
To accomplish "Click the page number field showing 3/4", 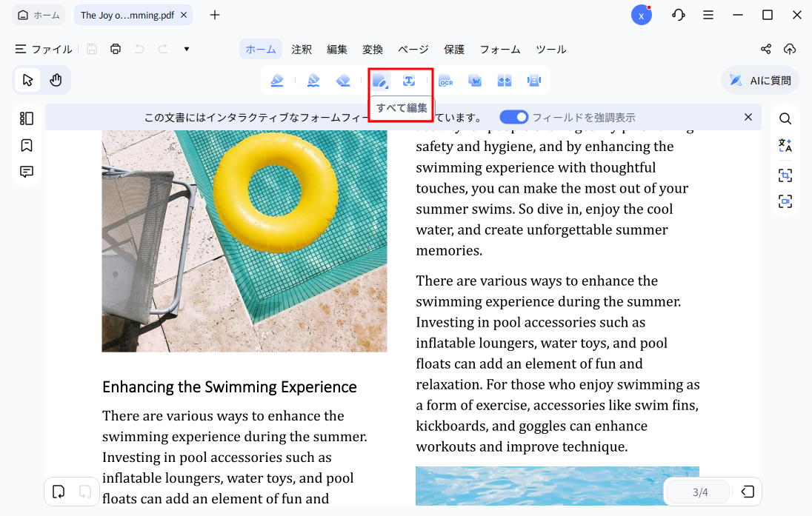I will pyautogui.click(x=699, y=492).
